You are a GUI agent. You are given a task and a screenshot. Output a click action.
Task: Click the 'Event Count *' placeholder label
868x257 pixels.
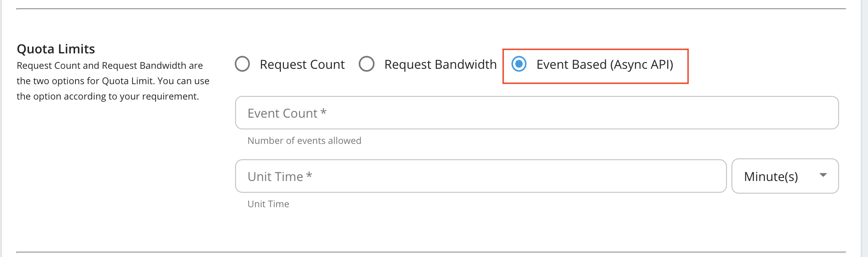pyautogui.click(x=287, y=113)
